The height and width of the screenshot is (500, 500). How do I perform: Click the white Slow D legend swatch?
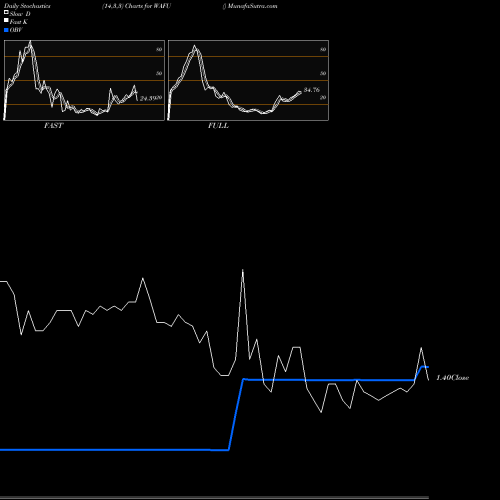[6, 12]
